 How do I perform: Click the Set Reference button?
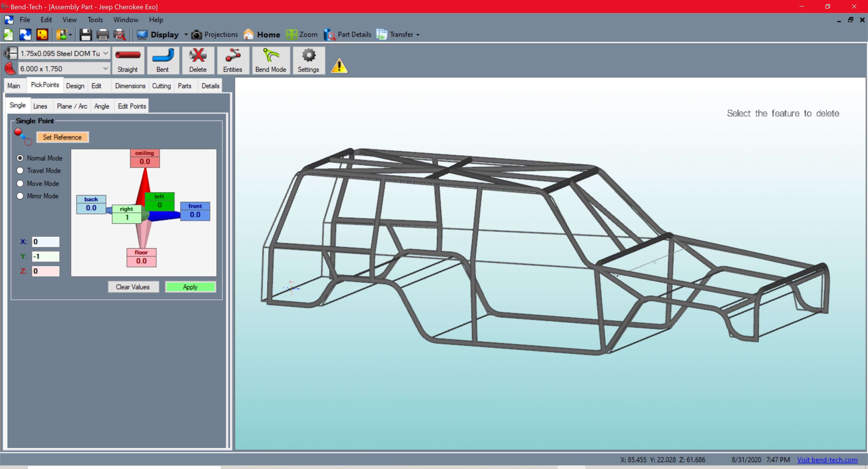pos(62,137)
